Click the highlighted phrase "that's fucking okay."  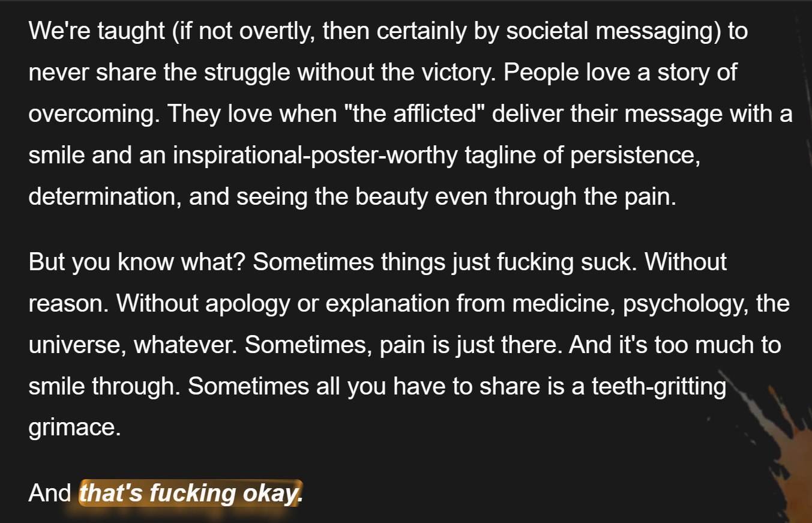point(191,494)
